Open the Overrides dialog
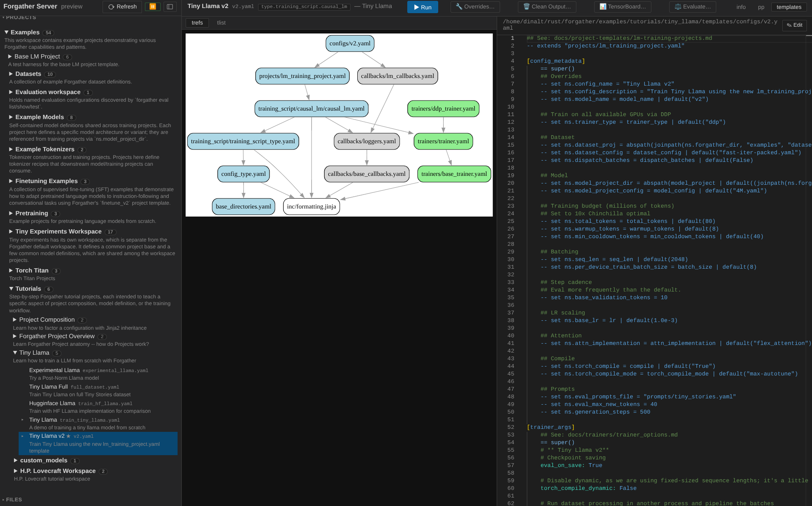Screen dimensions: 812x506 coord(475,7)
